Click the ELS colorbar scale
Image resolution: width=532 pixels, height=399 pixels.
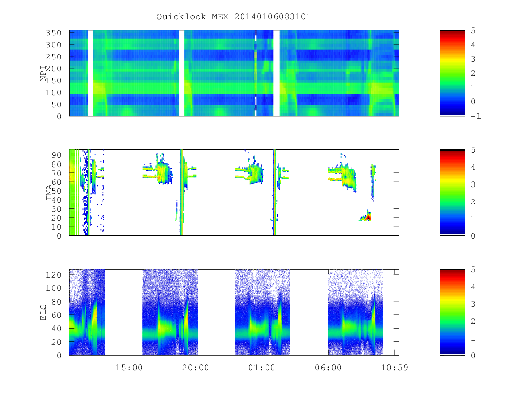tap(452, 312)
